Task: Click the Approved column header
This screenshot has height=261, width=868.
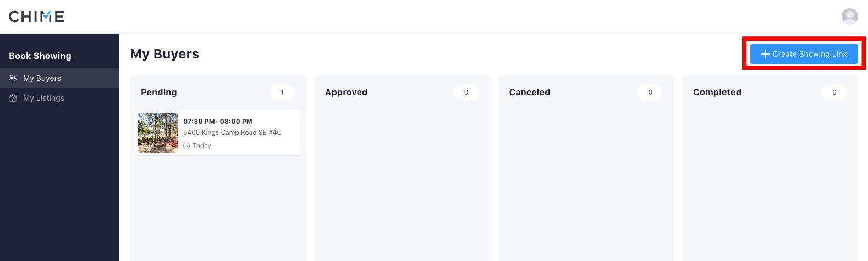Action: pyautogui.click(x=346, y=93)
